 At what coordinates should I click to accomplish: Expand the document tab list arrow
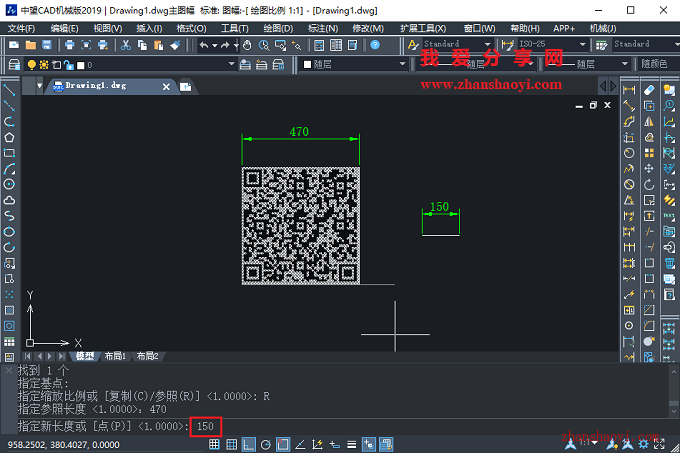(x=39, y=86)
